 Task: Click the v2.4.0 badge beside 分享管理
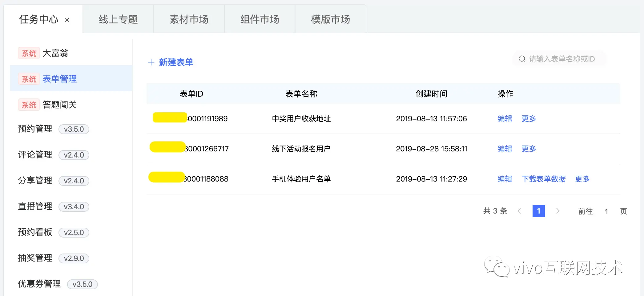[74, 181]
